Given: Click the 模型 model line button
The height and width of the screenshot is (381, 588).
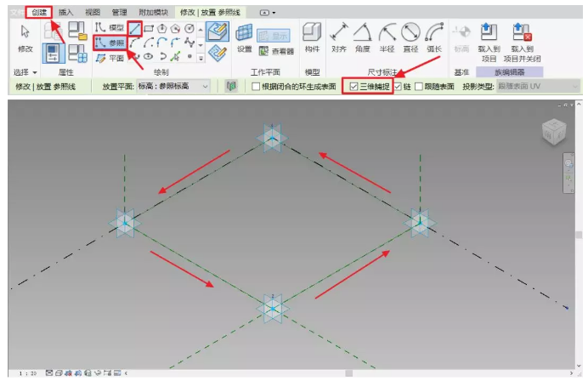Looking at the screenshot, I should pyautogui.click(x=110, y=27).
